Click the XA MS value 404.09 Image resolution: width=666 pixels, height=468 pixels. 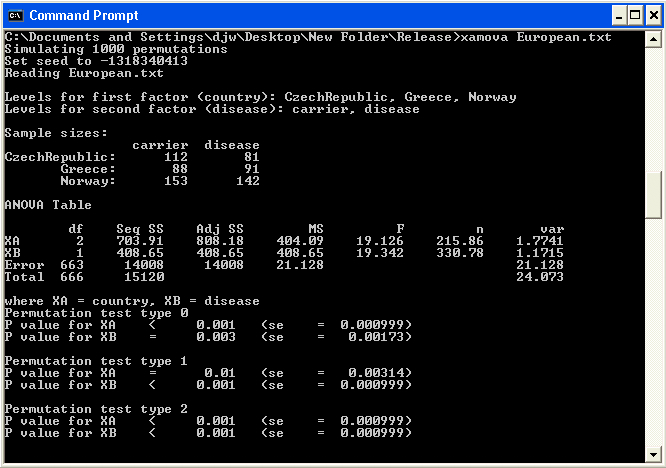(300, 241)
